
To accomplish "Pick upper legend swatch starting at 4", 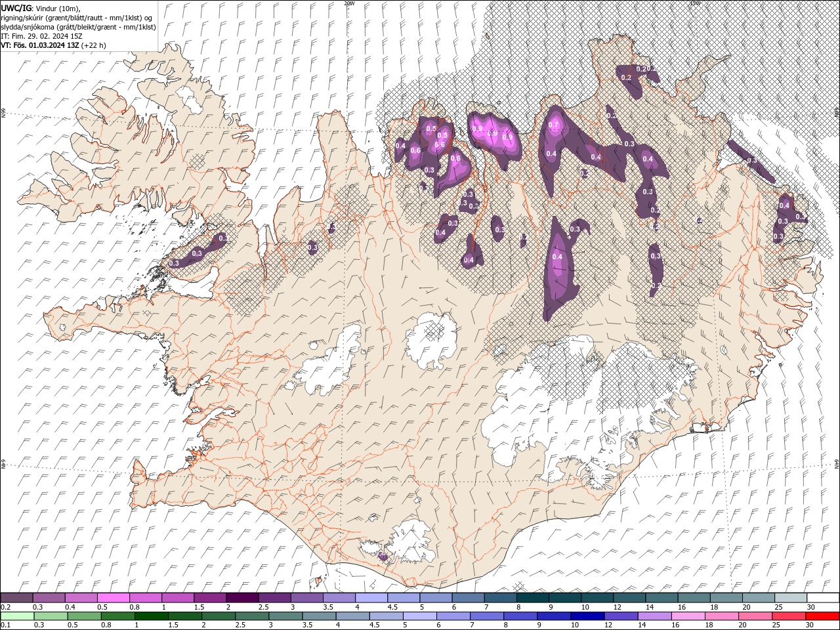I will [371, 598].
